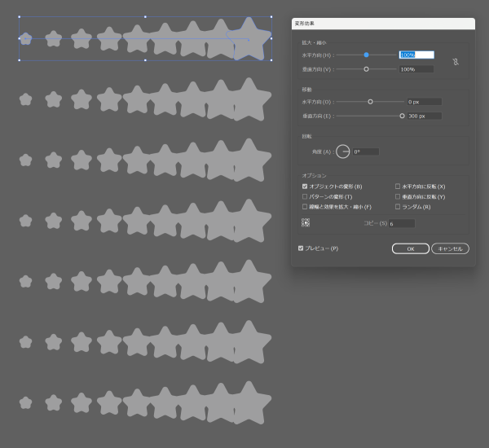Image resolution: width=489 pixels, height=448 pixels.
Task: Enable the パターンの変形 (T) checkbox
Action: 305,196
